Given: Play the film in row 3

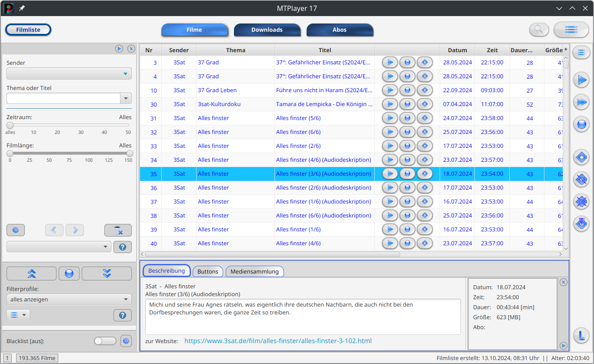Looking at the screenshot, I should (390, 62).
